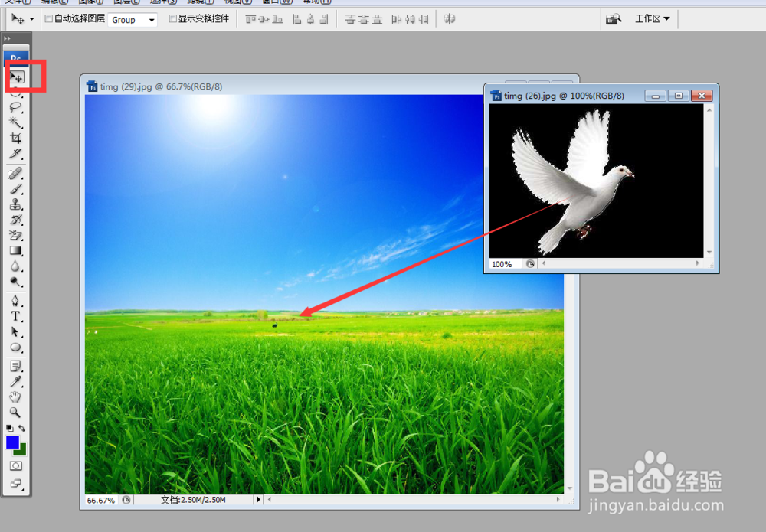The width and height of the screenshot is (766, 532).
Task: Click the green background color swatch
Action: point(21,451)
